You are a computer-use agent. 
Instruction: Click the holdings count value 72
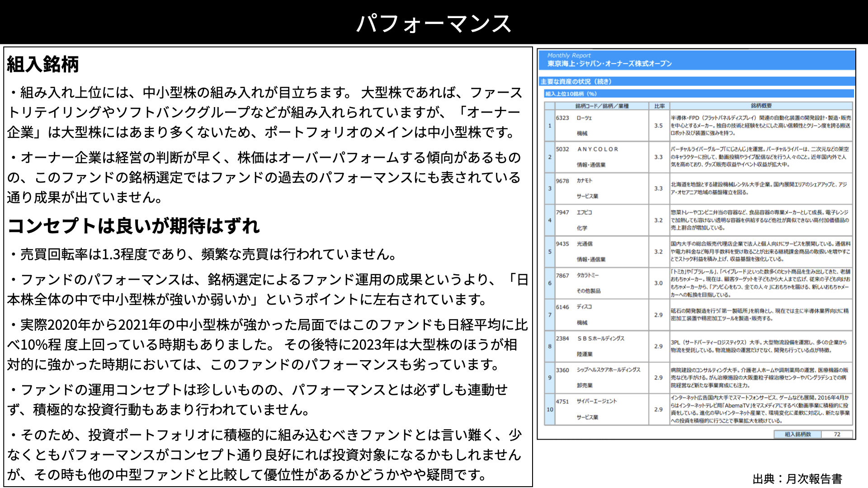pos(837,434)
